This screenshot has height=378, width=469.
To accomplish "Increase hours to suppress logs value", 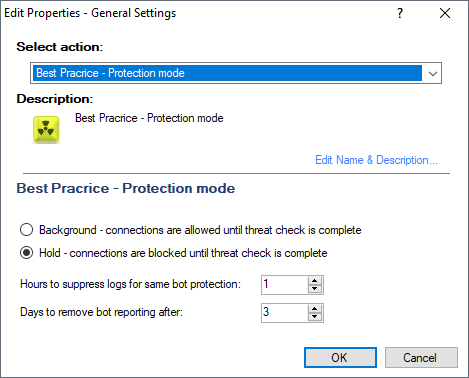I will pyautogui.click(x=315, y=281).
